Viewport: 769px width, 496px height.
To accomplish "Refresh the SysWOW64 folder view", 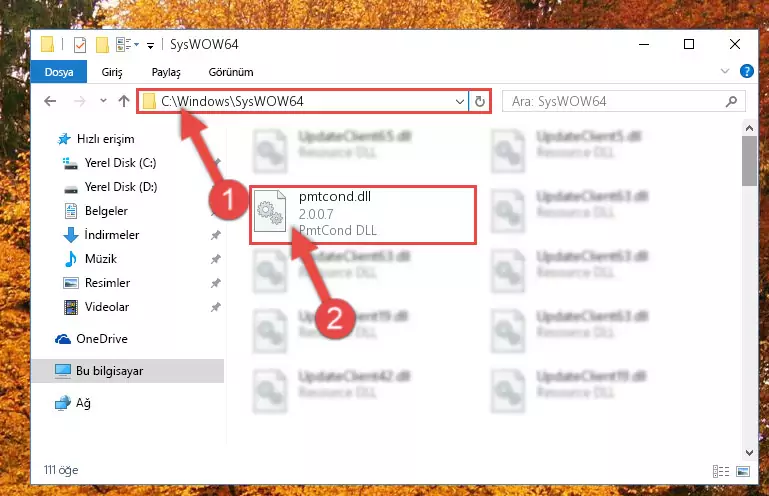I will tap(480, 102).
